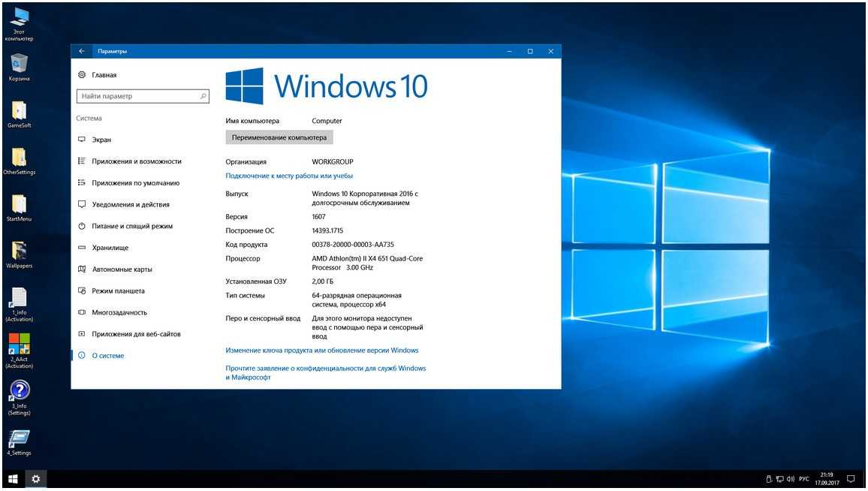Click the Переименование компьютера button
Image resolution: width=868 pixels, height=491 pixels.
279,137
